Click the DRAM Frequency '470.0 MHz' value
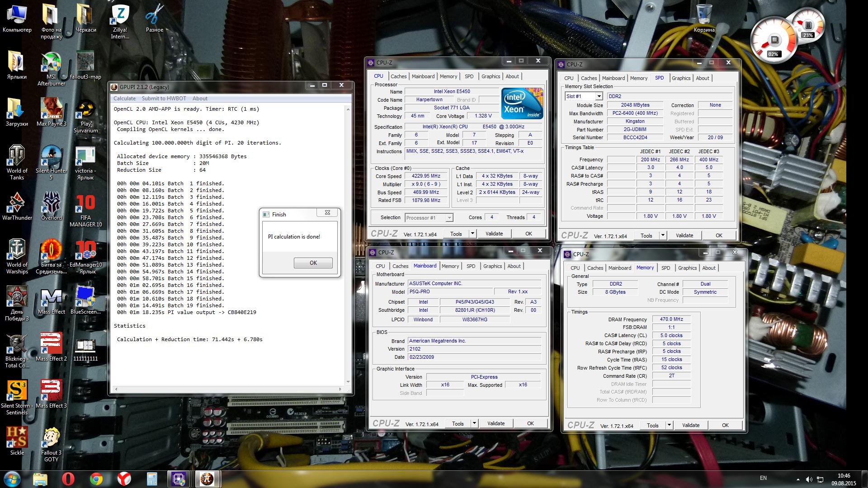The width and height of the screenshot is (868, 488). click(x=671, y=319)
